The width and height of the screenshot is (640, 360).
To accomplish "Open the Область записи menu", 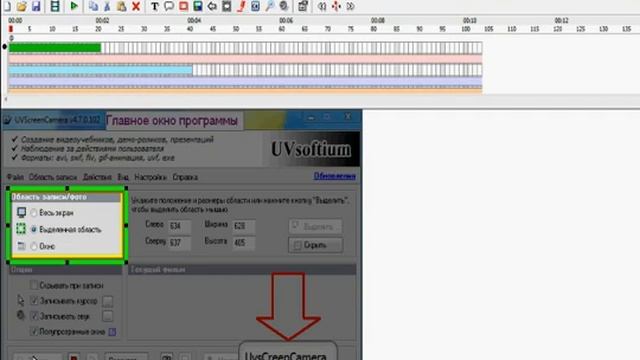I will 53,177.
